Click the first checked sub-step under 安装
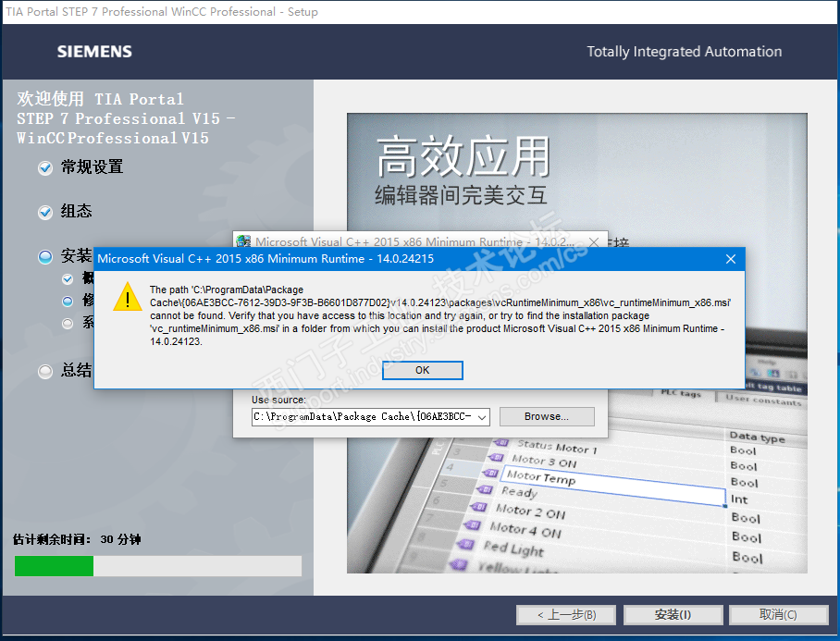This screenshot has height=641, width=840. (68, 279)
